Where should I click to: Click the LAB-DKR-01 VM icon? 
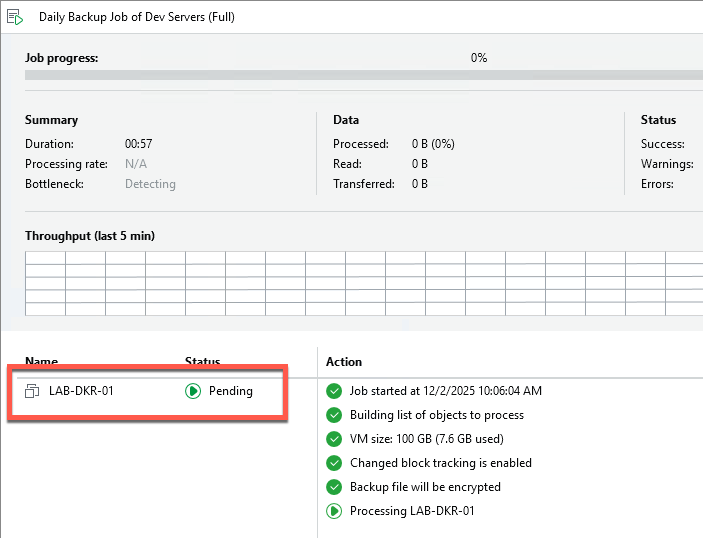click(x=31, y=391)
